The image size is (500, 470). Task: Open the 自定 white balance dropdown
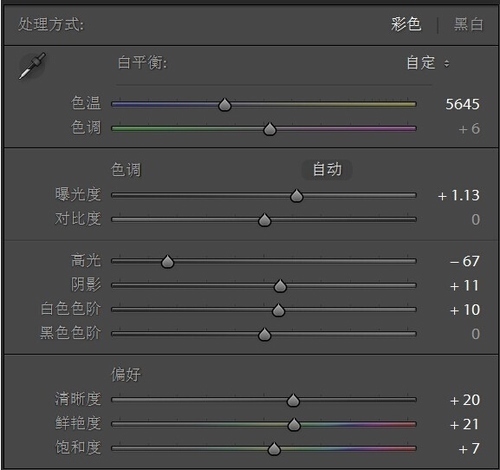pos(428,63)
